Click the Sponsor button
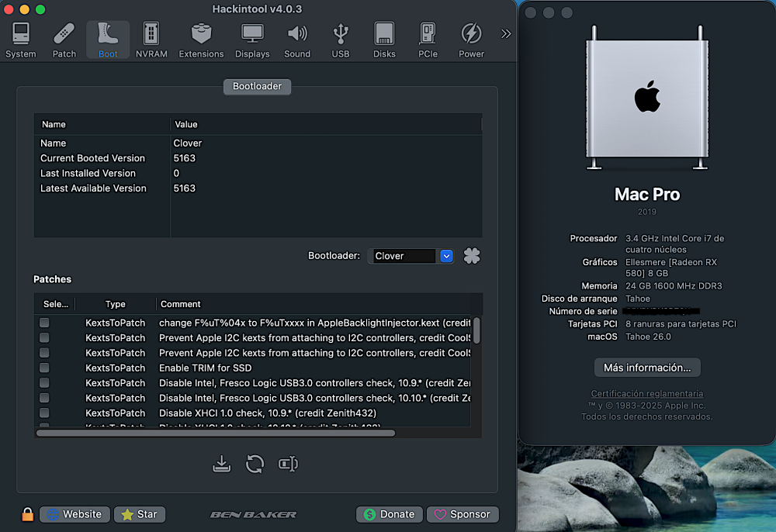Screen dimensions: 776x532 pyautogui.click(x=462, y=514)
